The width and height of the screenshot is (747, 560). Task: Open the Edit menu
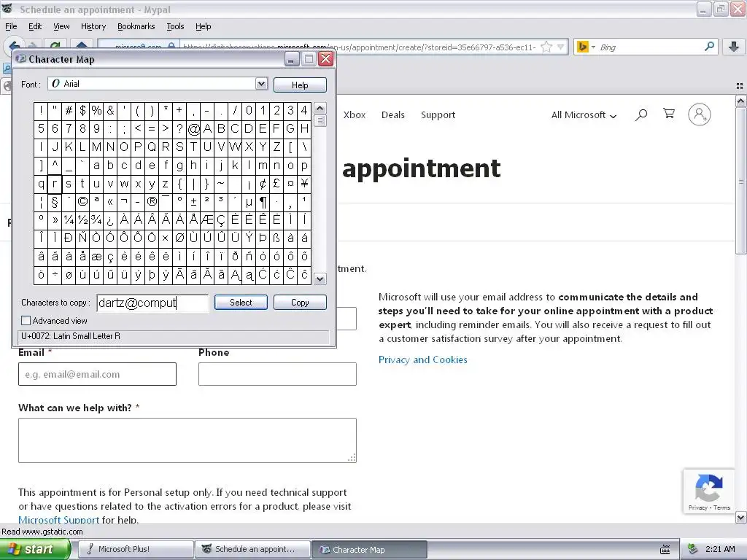(35, 26)
